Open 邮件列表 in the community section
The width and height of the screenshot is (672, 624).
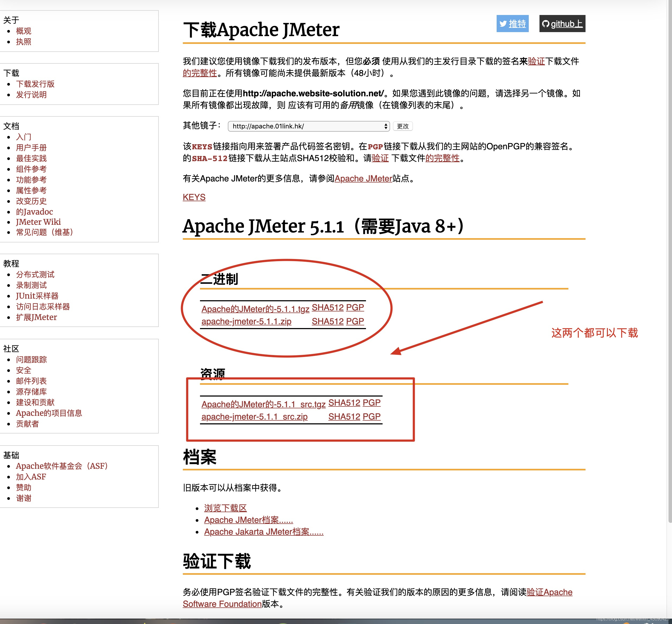[31, 381]
